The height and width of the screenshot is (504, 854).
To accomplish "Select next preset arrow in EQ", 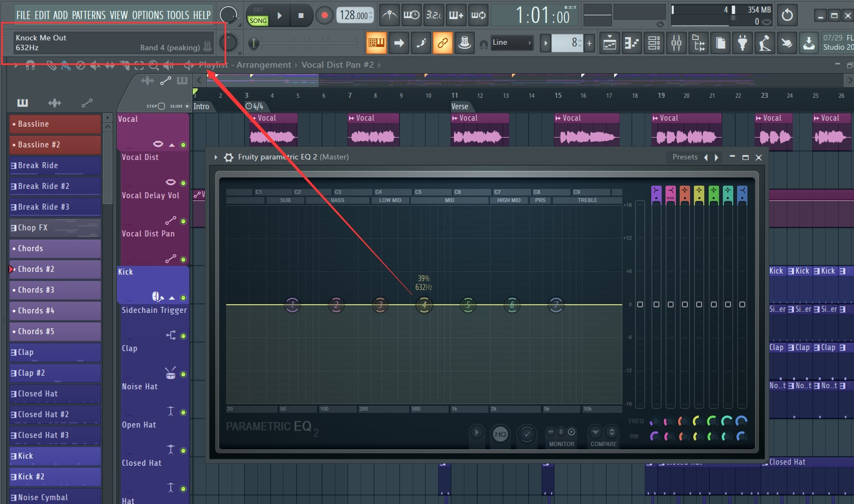I will pos(716,157).
